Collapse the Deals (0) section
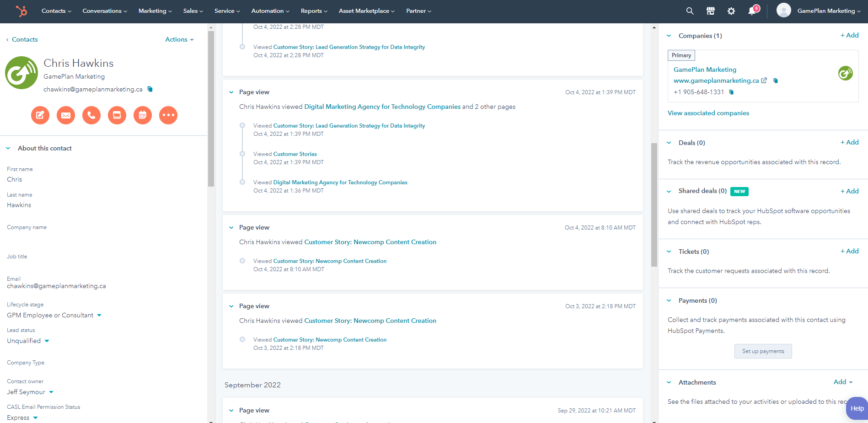The image size is (868, 423). [x=669, y=143]
